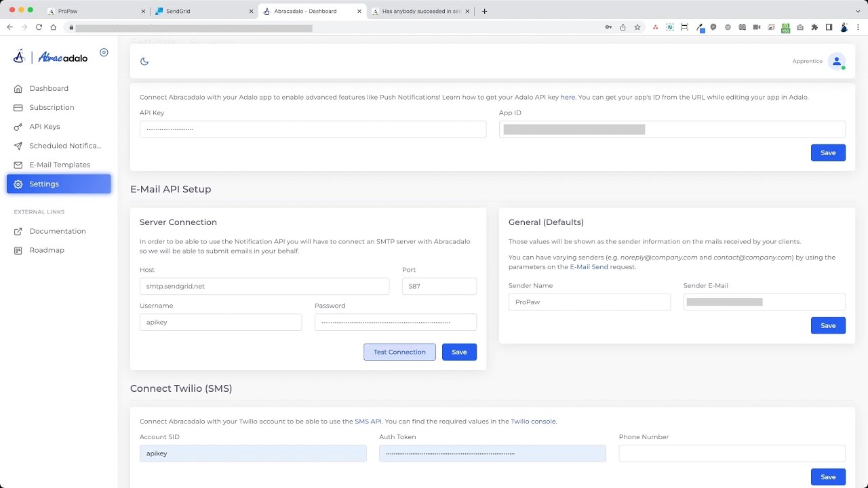Focus the Adalo API Key field
The height and width of the screenshot is (488, 868).
coord(313,129)
